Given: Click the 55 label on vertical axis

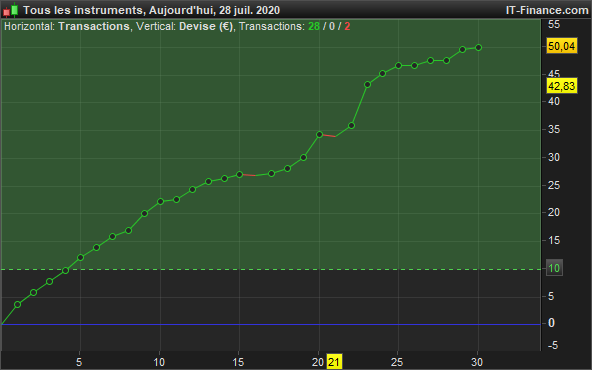Looking at the screenshot, I should [x=554, y=25].
